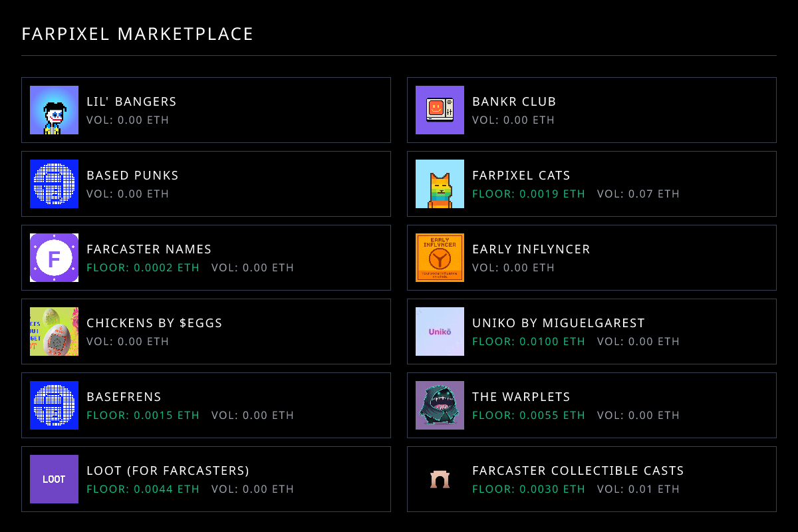This screenshot has height=532, width=798.
Task: Click the Bankr Club collection name
Action: click(514, 102)
